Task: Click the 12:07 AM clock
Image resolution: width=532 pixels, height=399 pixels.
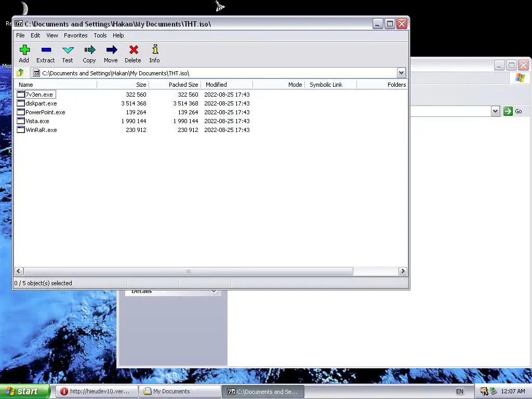Action: (x=513, y=391)
